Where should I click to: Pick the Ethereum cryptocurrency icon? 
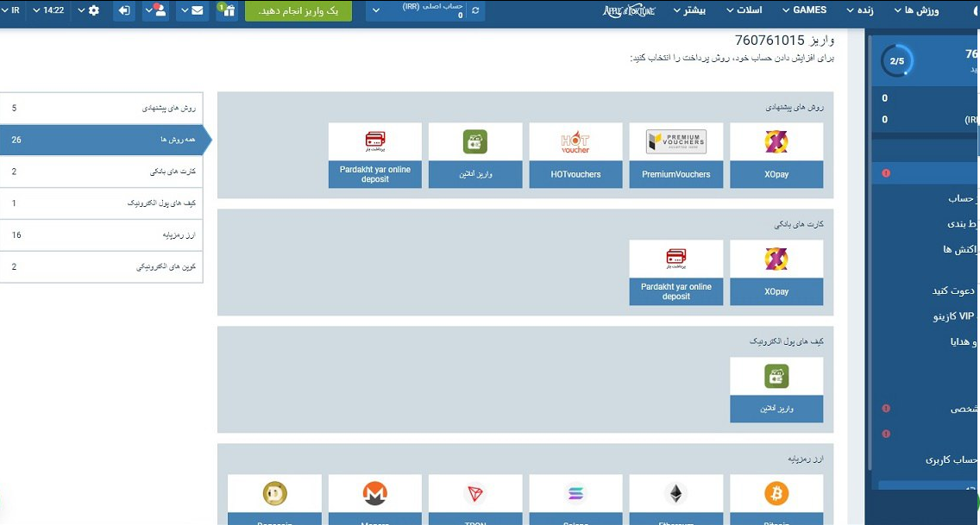[x=675, y=494]
